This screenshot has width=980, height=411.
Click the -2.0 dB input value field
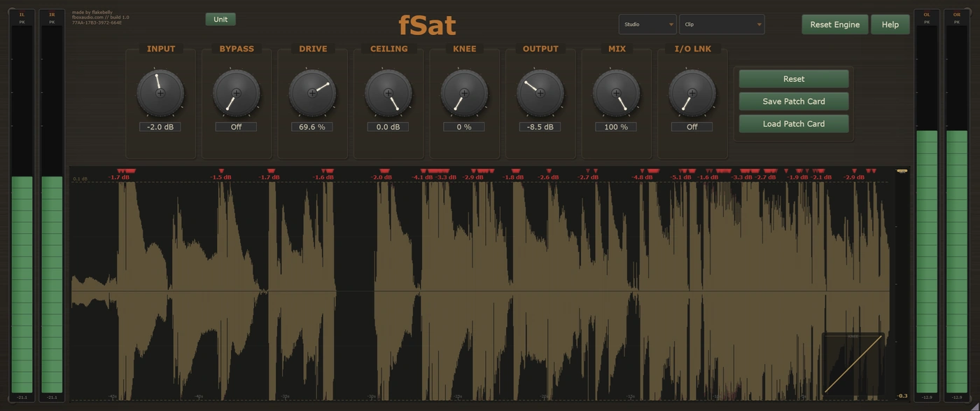160,127
